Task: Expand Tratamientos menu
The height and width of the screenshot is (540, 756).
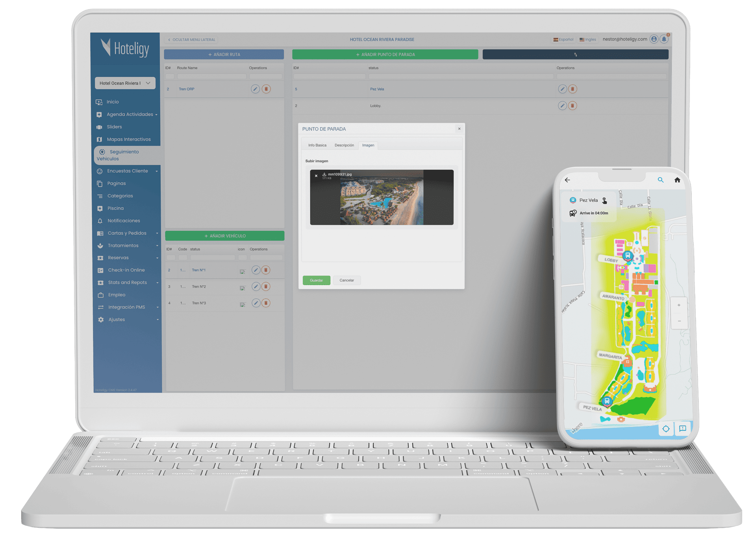Action: (128, 245)
